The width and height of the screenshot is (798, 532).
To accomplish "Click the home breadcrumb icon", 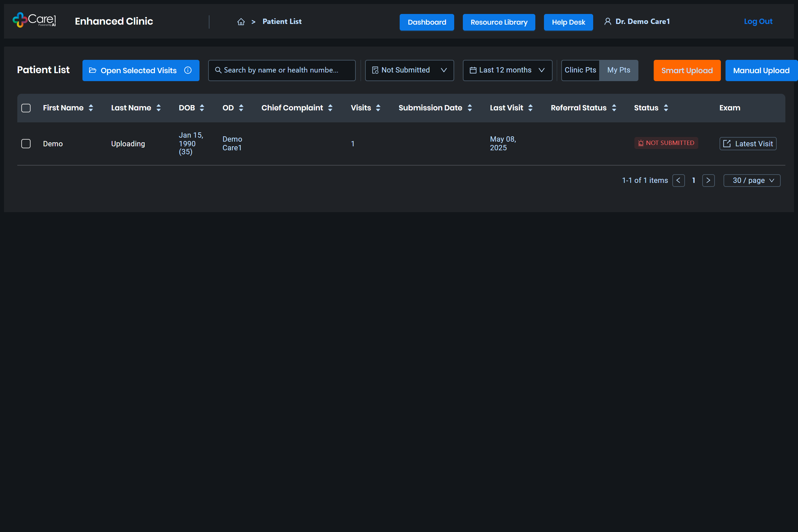I will (241, 21).
